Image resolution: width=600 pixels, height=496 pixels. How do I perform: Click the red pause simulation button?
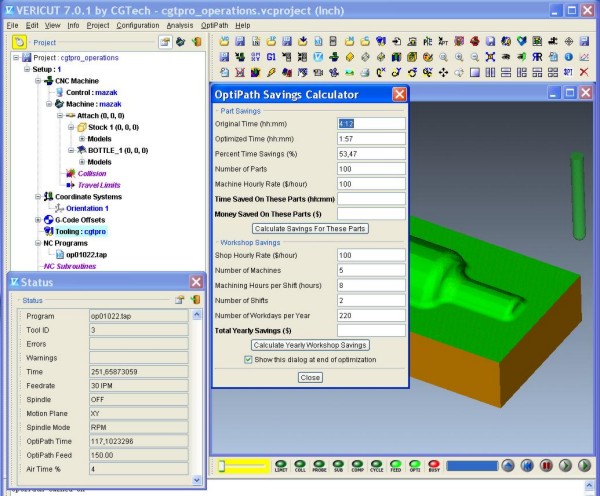click(546, 465)
